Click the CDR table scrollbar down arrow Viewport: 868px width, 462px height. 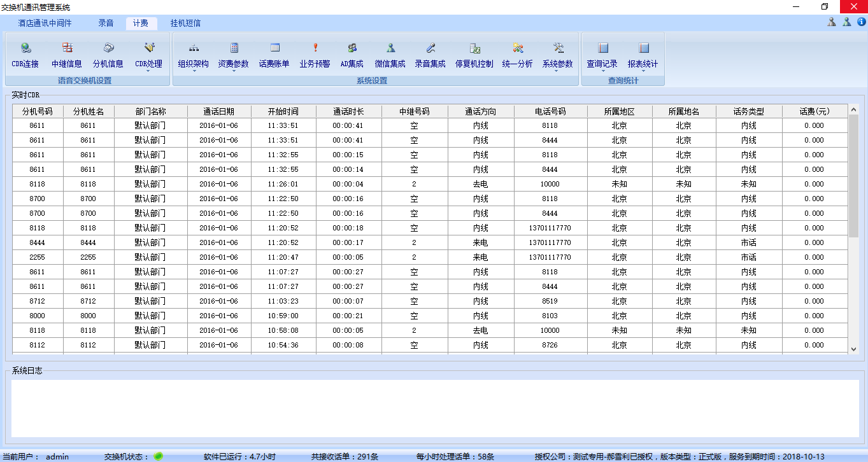pos(854,349)
